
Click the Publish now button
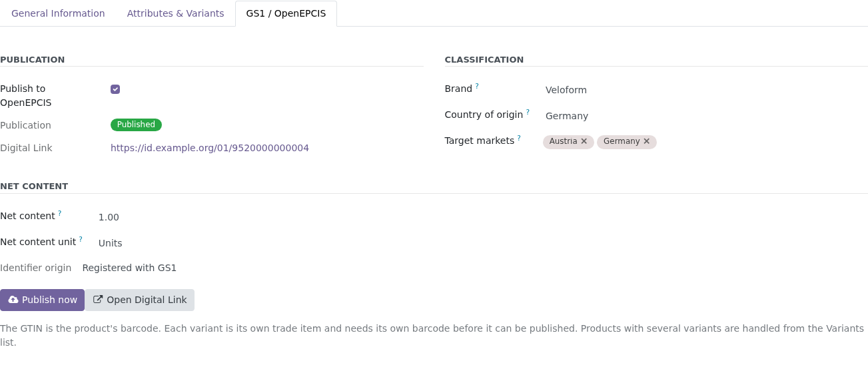[42, 300]
